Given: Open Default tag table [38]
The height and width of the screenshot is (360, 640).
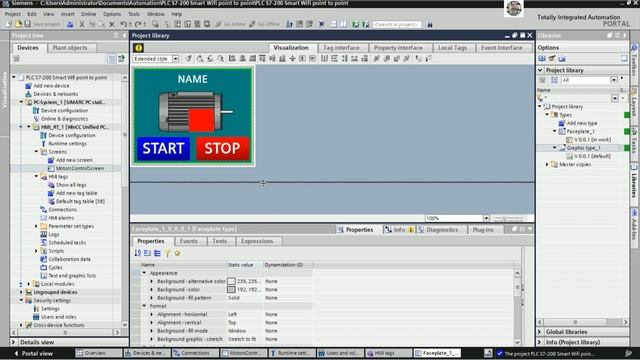Looking at the screenshot, I should point(80,201).
